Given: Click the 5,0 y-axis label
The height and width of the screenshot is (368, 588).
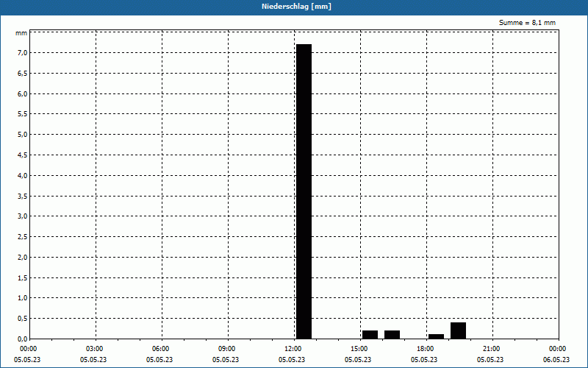Looking at the screenshot, I should click(x=23, y=135).
